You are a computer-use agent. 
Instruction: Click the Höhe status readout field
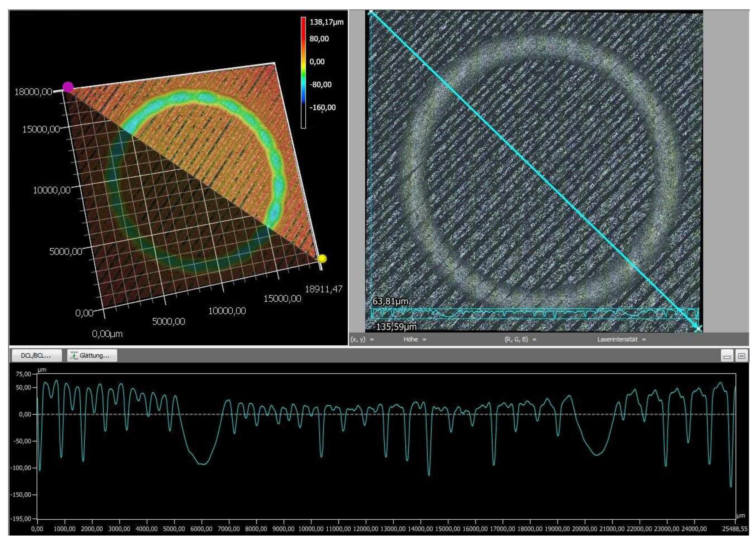tap(415, 340)
